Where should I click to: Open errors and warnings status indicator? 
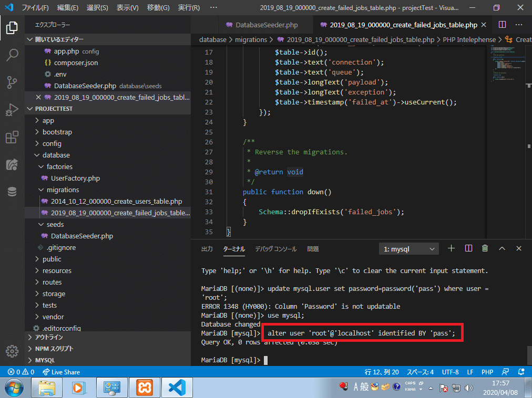[21, 372]
